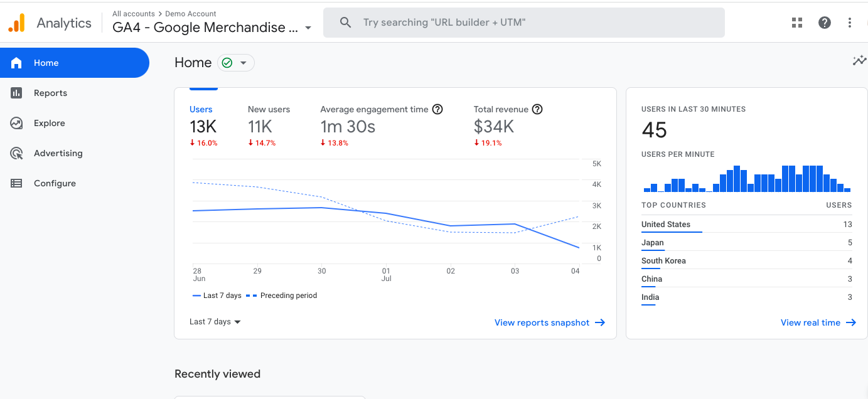Click arrow icon beside View reports snapshot
This screenshot has height=399, width=868.
pos(600,322)
